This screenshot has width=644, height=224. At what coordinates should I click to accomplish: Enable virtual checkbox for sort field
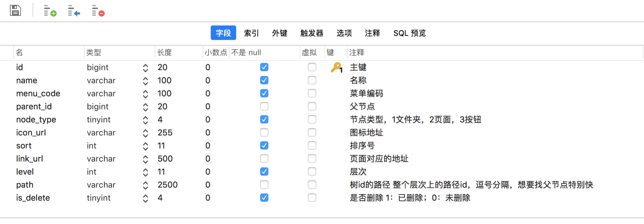[x=312, y=145]
